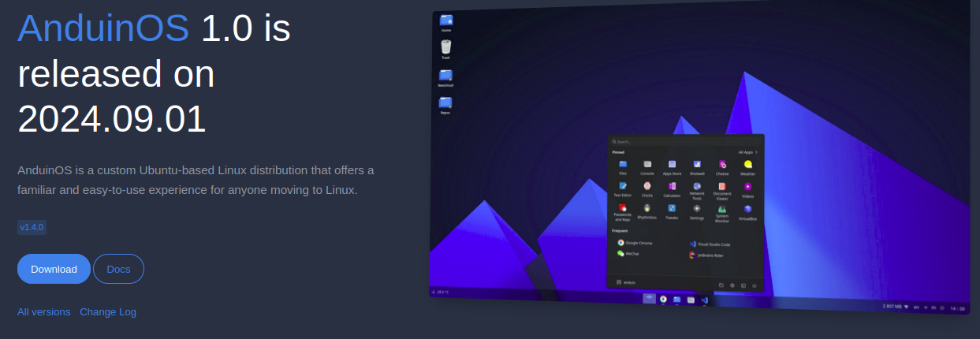The height and width of the screenshot is (339, 980).
Task: Click the v1.4.0 version badge
Action: pyautogui.click(x=32, y=227)
